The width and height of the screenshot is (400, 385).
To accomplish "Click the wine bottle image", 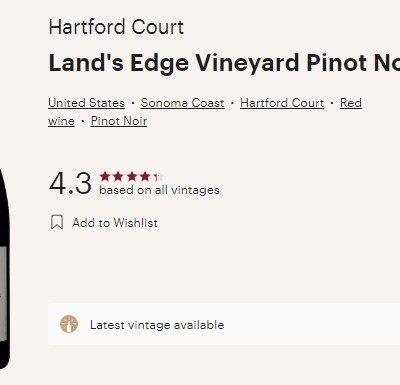I will (x=4, y=268).
